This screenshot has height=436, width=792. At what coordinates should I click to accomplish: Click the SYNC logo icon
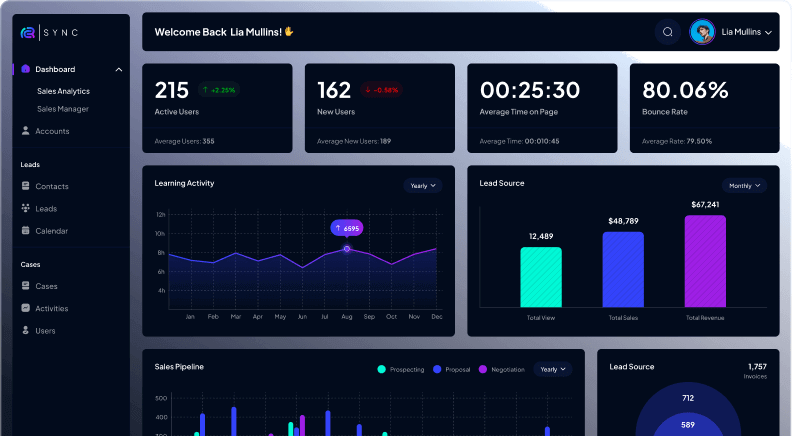[x=28, y=33]
